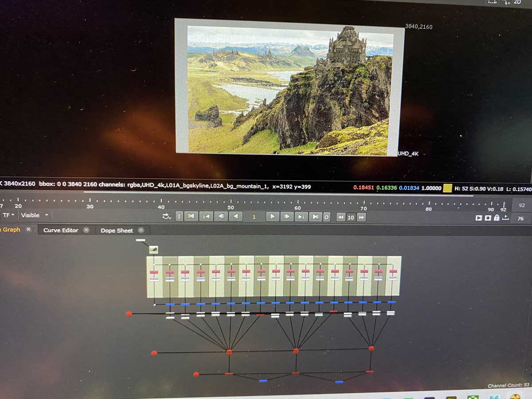Select the last pink node in the backdrop
This screenshot has height=399, width=532.
pos(393,271)
